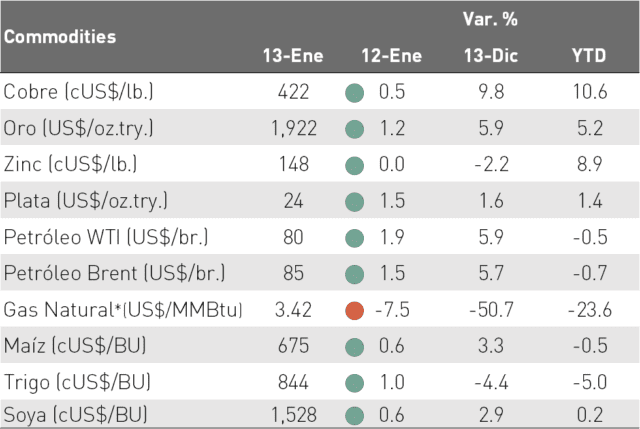Select the 12-Ene column header

coord(391,56)
